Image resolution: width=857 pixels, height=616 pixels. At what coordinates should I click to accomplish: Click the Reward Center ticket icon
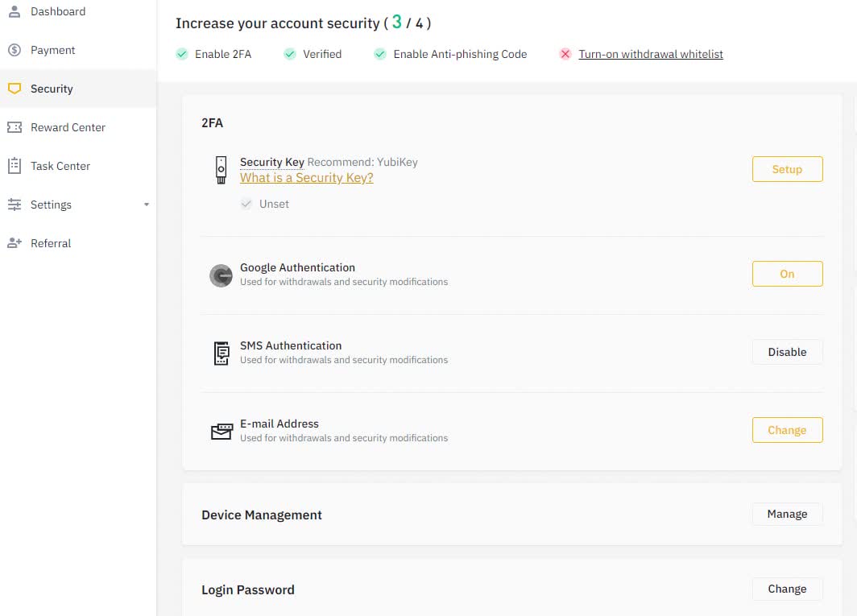(14, 127)
